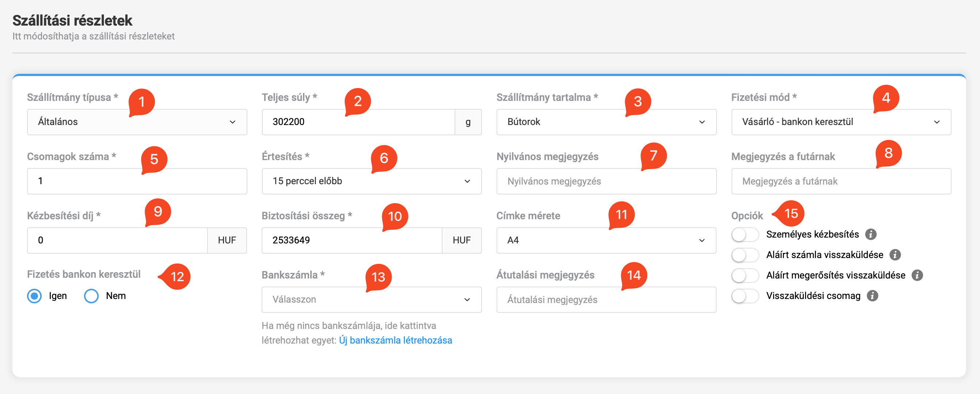Choose the Igen radio option
980x394 pixels.
click(x=35, y=296)
